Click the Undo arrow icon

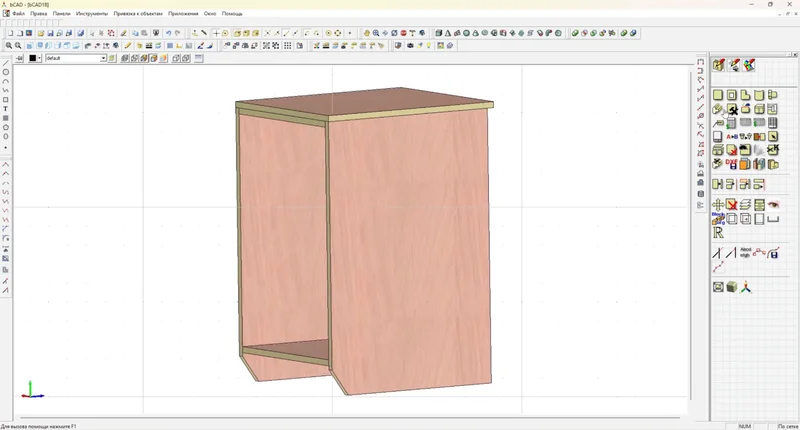168,33
